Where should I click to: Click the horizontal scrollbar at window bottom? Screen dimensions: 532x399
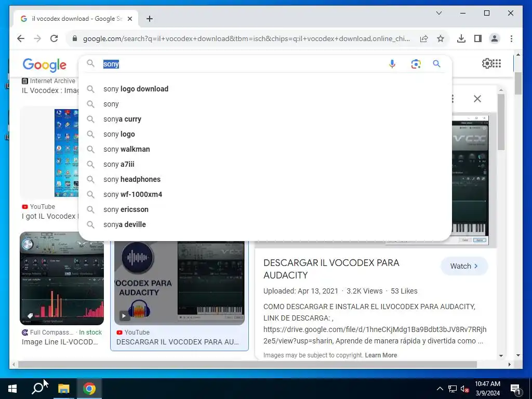click(x=247, y=364)
